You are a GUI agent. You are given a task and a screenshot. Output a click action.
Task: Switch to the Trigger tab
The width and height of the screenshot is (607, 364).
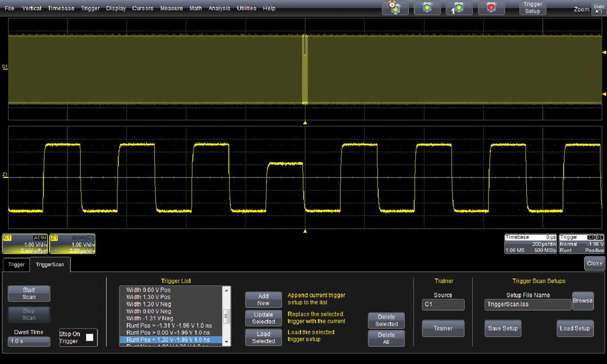coord(16,264)
